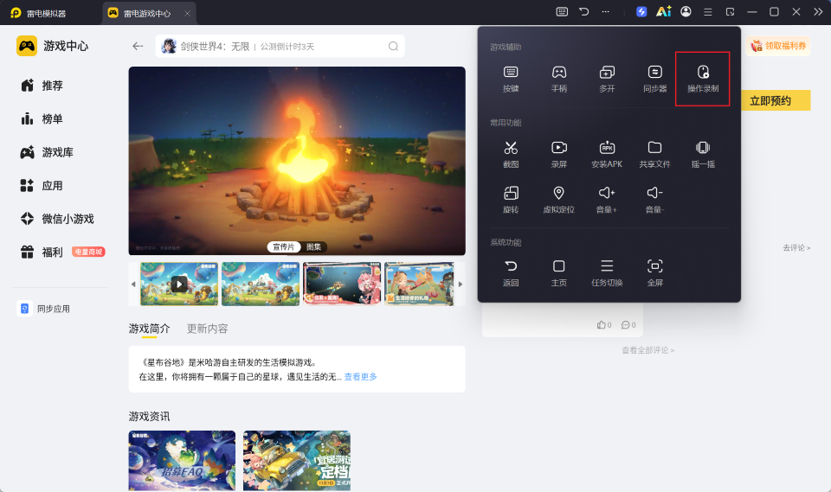The image size is (831, 492).
Task: Click the campfire trailer video
Action: [297, 161]
